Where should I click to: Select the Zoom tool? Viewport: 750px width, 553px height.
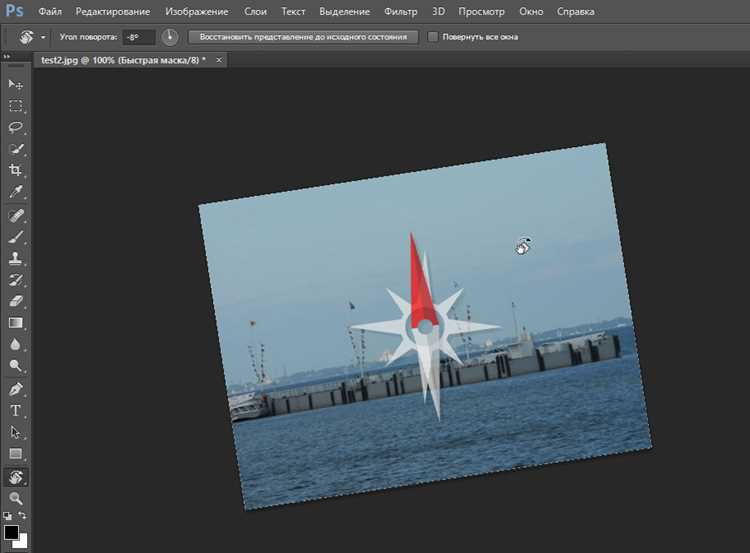[x=15, y=498]
